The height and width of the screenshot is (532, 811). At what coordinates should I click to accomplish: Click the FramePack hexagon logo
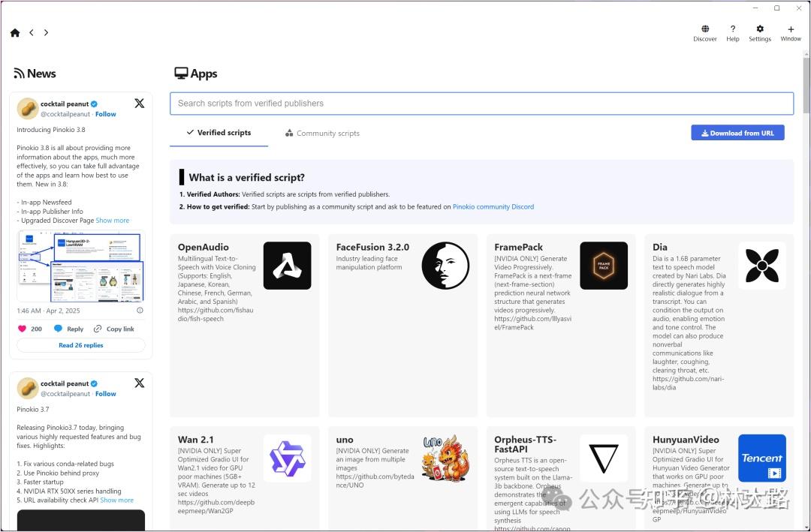tap(604, 266)
